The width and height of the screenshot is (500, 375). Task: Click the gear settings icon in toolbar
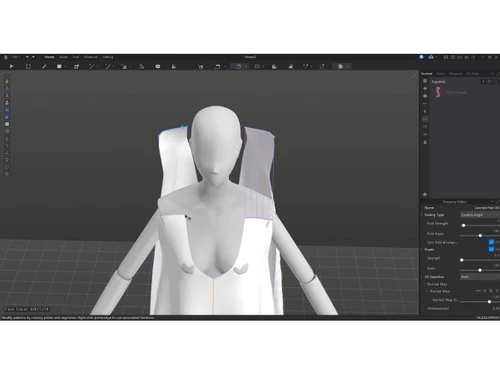pos(340,66)
